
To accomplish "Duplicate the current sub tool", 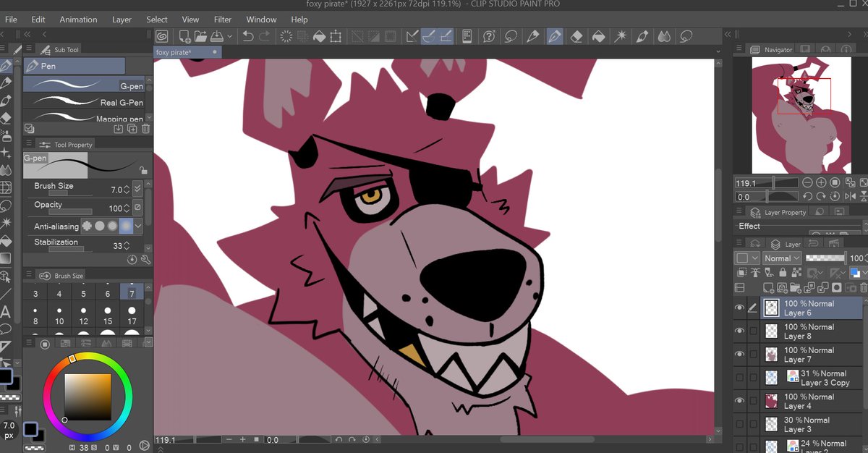I will pyautogui.click(x=132, y=129).
